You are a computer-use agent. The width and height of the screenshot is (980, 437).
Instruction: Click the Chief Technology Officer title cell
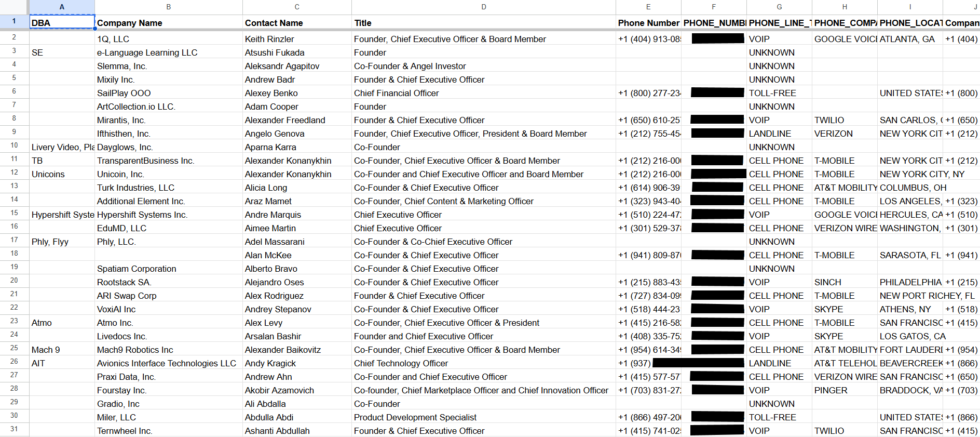coord(483,363)
